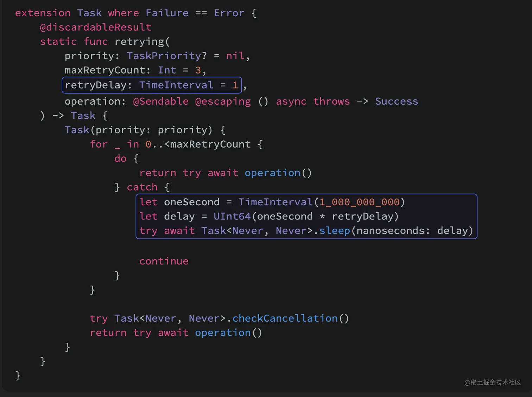Click the "sleep" method name
Image resolution: width=532 pixels, height=397 pixels.
[x=335, y=231]
